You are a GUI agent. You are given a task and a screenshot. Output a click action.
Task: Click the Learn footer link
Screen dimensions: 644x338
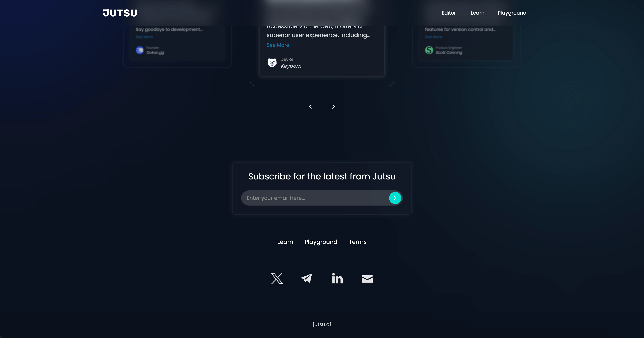tap(285, 242)
